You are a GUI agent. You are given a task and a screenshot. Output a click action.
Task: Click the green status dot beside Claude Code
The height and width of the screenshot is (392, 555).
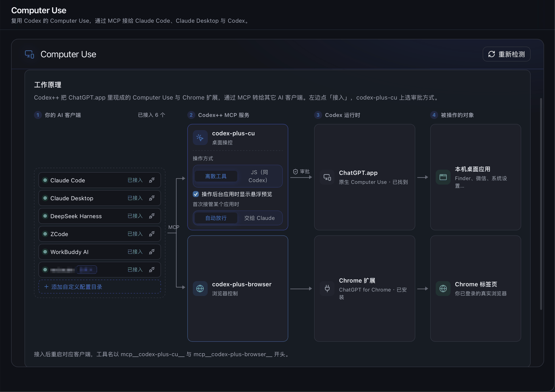45,180
